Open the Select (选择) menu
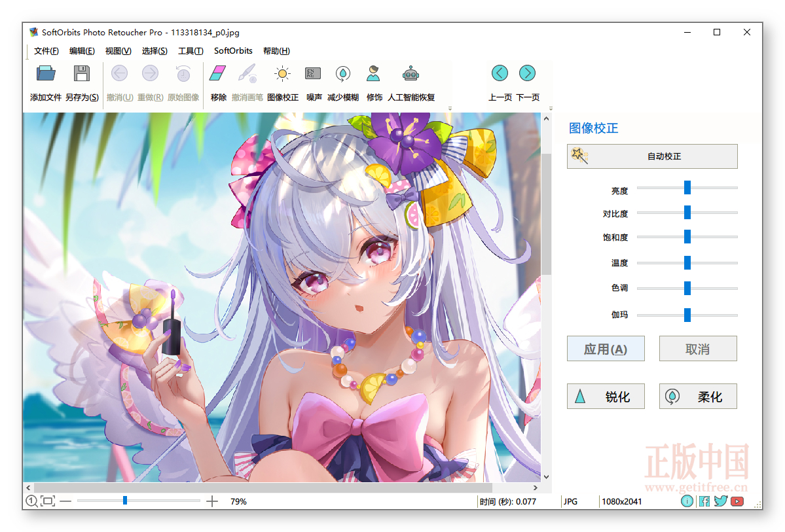 point(155,51)
